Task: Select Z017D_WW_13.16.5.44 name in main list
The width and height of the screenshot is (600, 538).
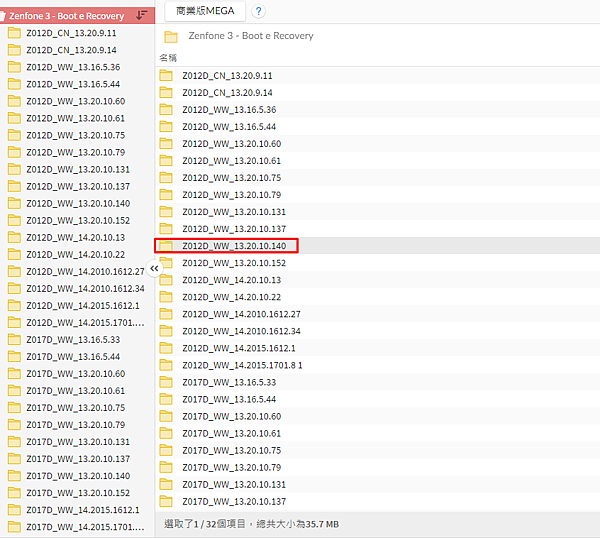Action: tap(229, 399)
